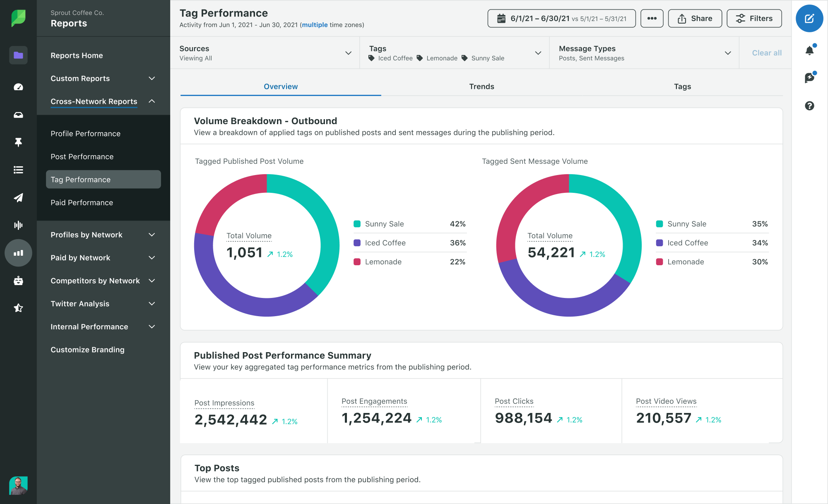The width and height of the screenshot is (828, 504).
Task: Switch to the Trends tab
Action: point(481,87)
